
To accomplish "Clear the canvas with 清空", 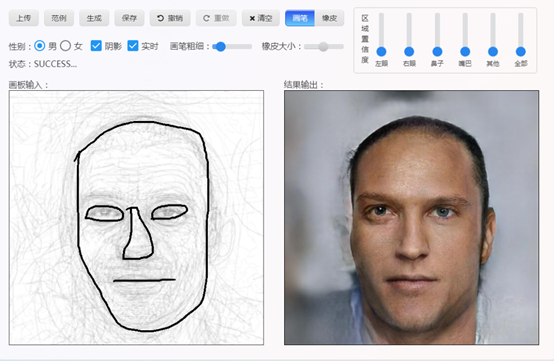I will [261, 18].
